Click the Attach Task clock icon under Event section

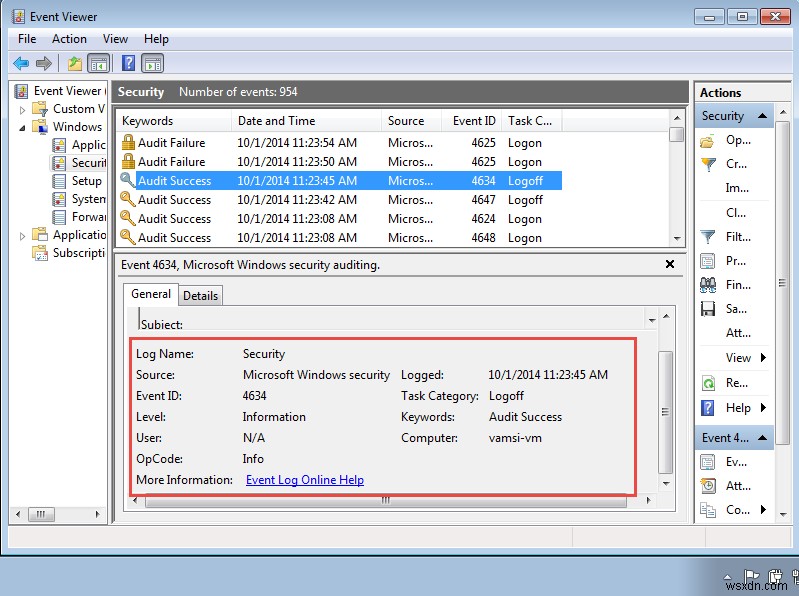pyautogui.click(x=708, y=486)
